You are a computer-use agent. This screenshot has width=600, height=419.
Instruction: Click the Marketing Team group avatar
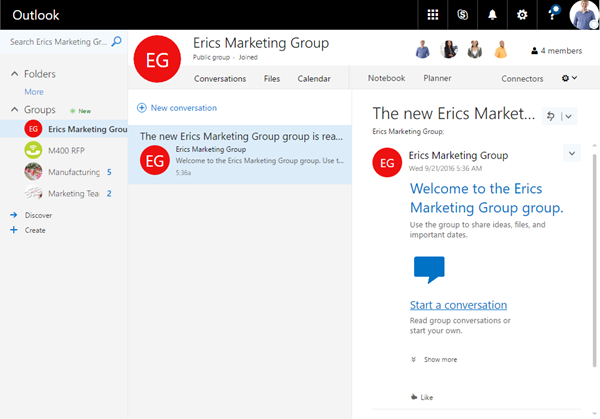(x=33, y=193)
